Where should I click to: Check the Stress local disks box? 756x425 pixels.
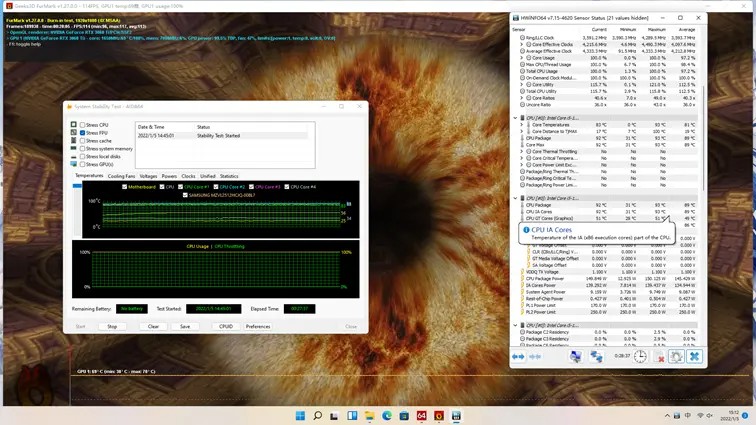tap(82, 156)
